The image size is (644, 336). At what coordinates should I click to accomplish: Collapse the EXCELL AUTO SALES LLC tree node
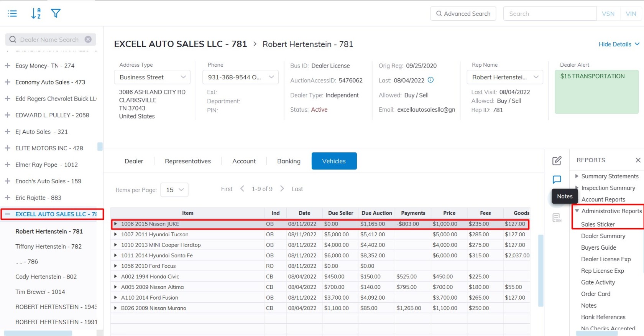[8, 214]
